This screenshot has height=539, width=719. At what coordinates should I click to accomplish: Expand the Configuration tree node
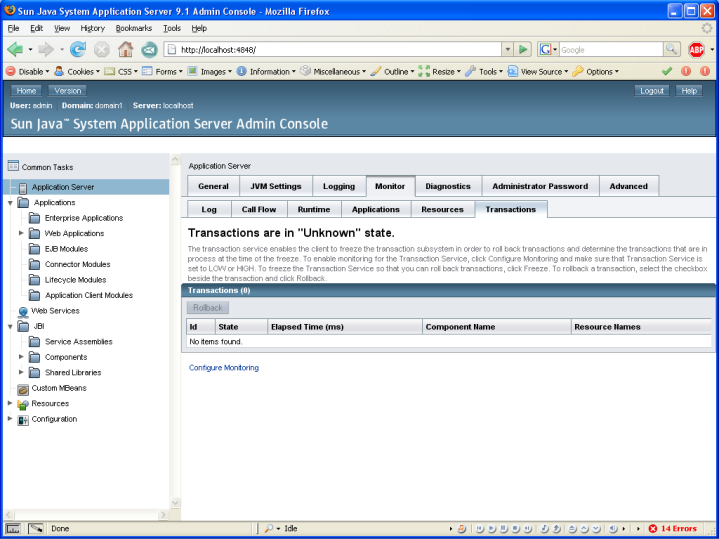(10, 419)
